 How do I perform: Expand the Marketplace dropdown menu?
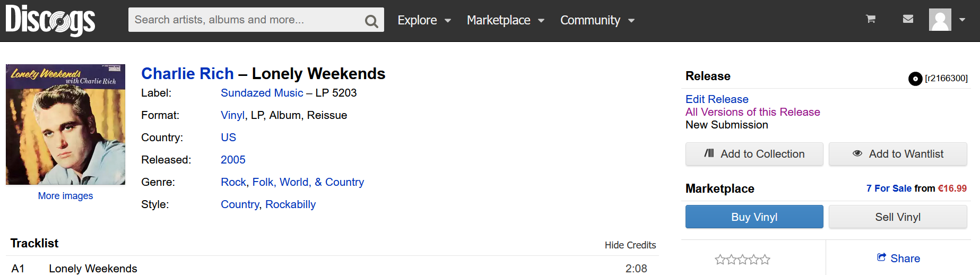(505, 20)
